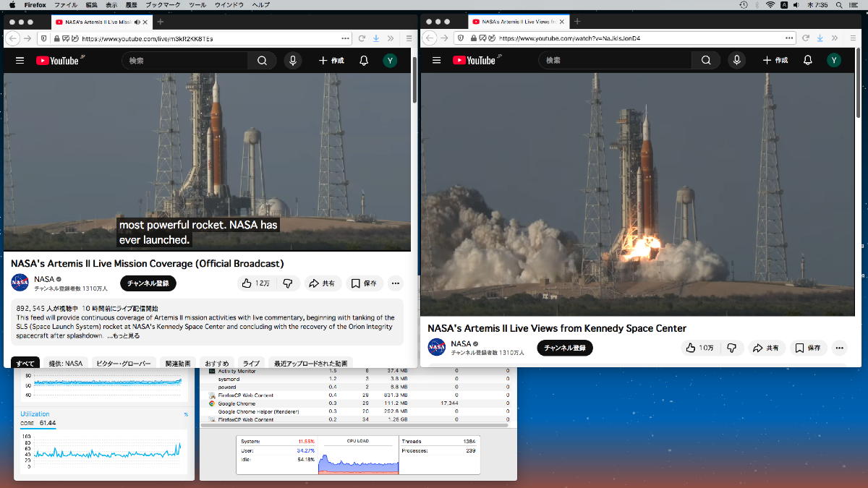
Task: Open Firefox hamburger menu in left window
Action: pos(409,38)
